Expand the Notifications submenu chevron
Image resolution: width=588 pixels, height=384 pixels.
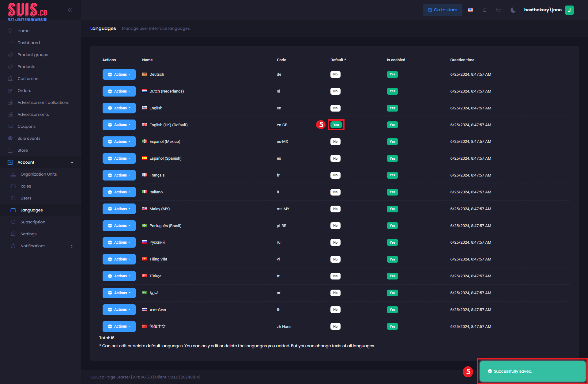[x=72, y=246]
